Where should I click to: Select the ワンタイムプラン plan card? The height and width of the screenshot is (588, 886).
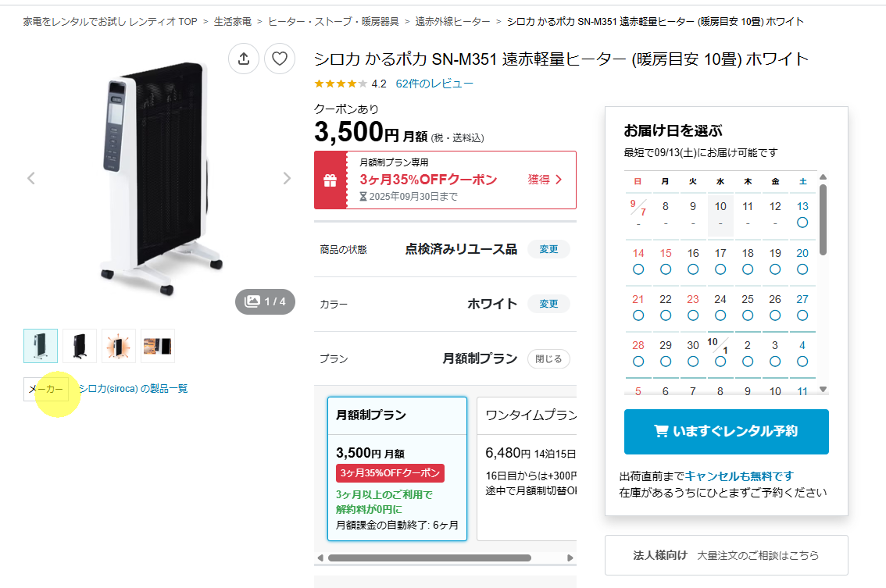point(527,469)
